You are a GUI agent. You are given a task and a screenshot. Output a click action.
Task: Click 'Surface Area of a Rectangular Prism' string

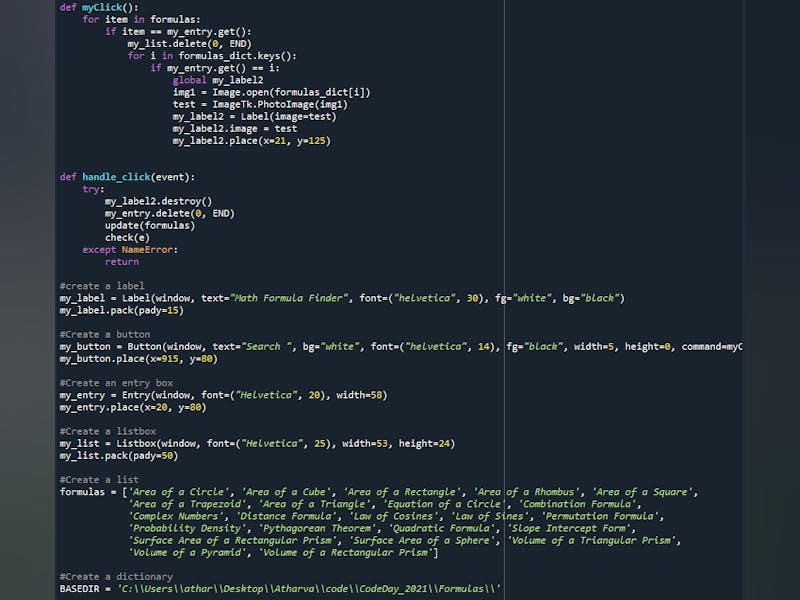point(232,541)
